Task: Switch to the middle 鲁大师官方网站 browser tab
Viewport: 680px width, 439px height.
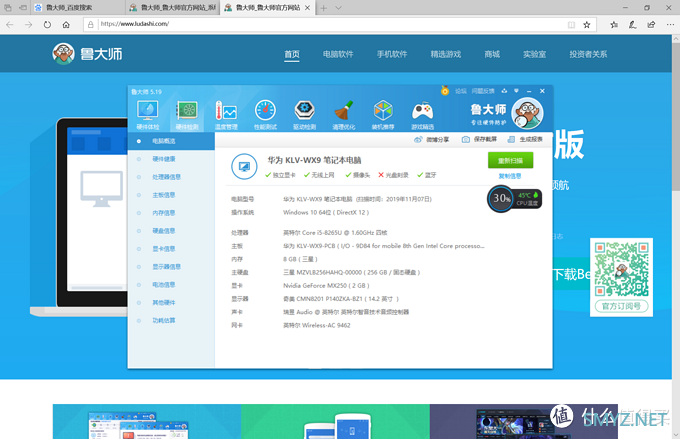Action: (173, 8)
